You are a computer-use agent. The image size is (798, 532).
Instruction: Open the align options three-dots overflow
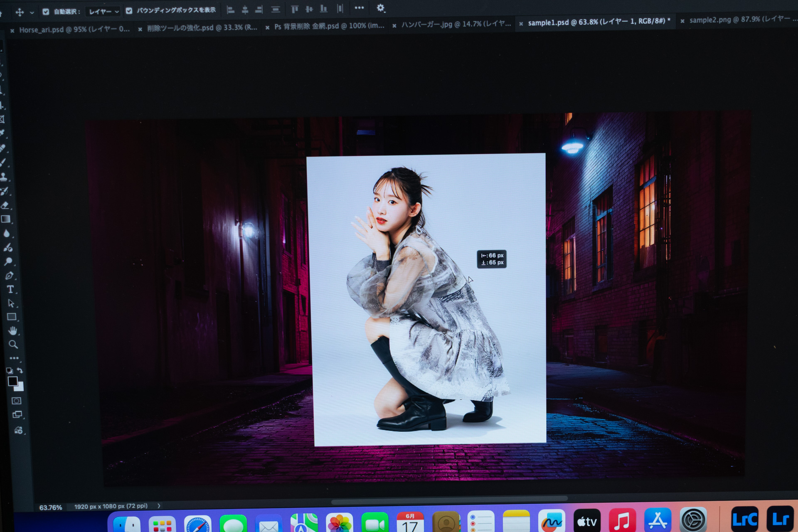click(x=359, y=8)
